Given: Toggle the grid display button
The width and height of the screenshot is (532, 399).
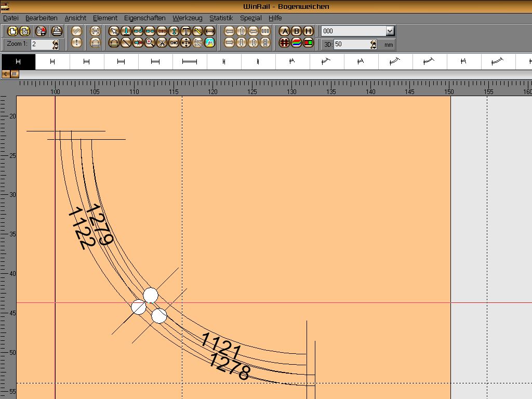Looking at the screenshot, I should [x=284, y=43].
